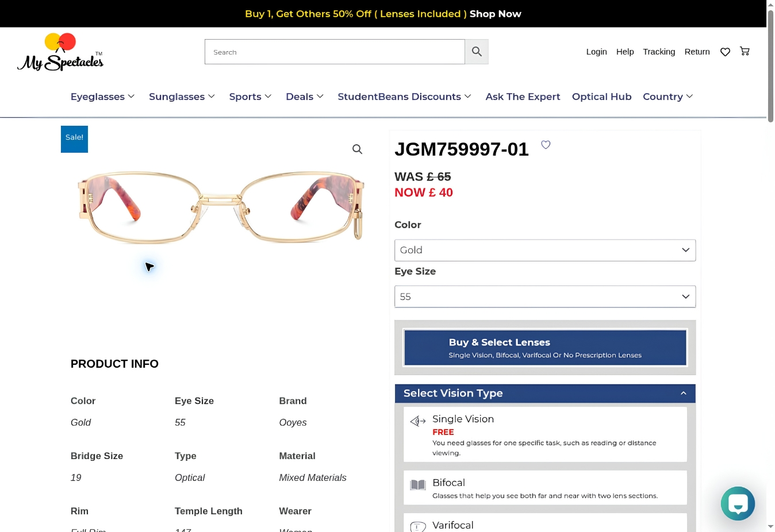
Task: Click Shop Now in promo banner
Action: pyautogui.click(x=495, y=14)
